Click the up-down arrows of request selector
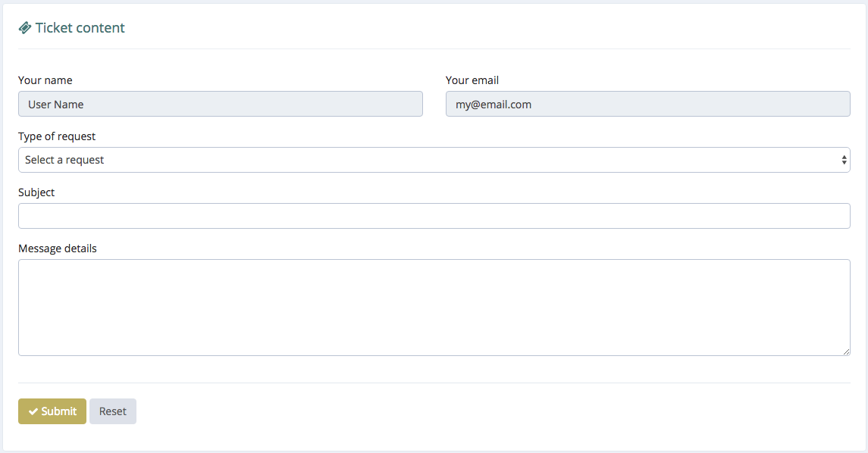This screenshot has height=453, width=868. [844, 160]
